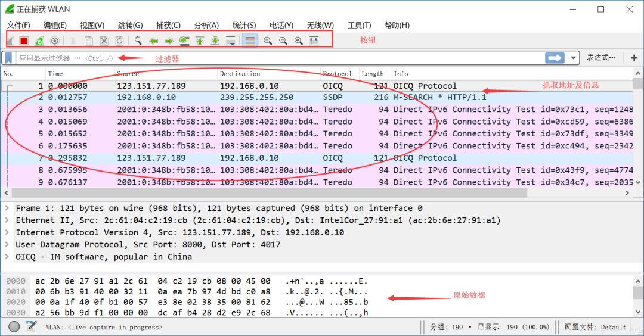
Task: Open capture file properties status icon
Action: pos(31,326)
